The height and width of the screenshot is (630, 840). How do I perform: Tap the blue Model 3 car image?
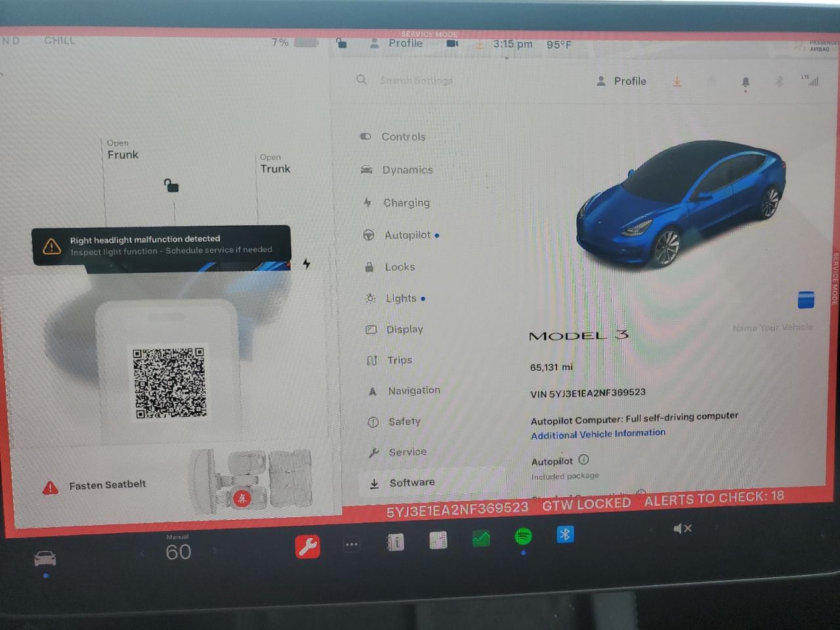click(x=681, y=203)
